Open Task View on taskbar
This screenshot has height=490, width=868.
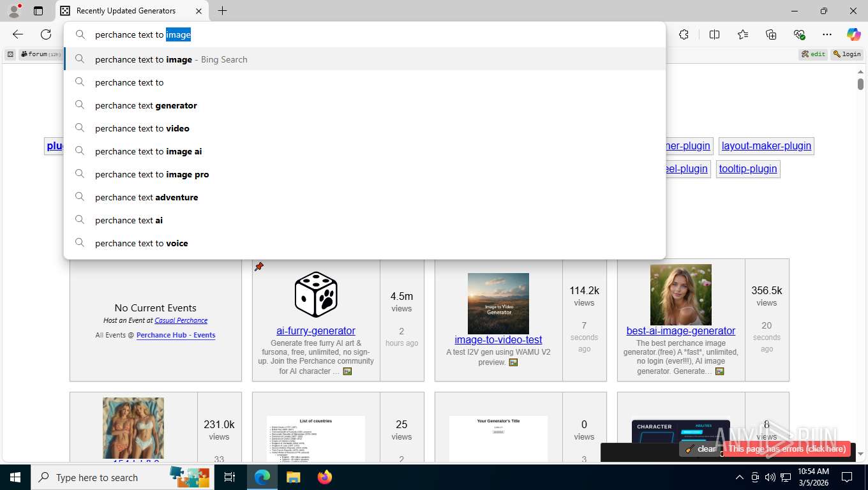[x=230, y=477]
